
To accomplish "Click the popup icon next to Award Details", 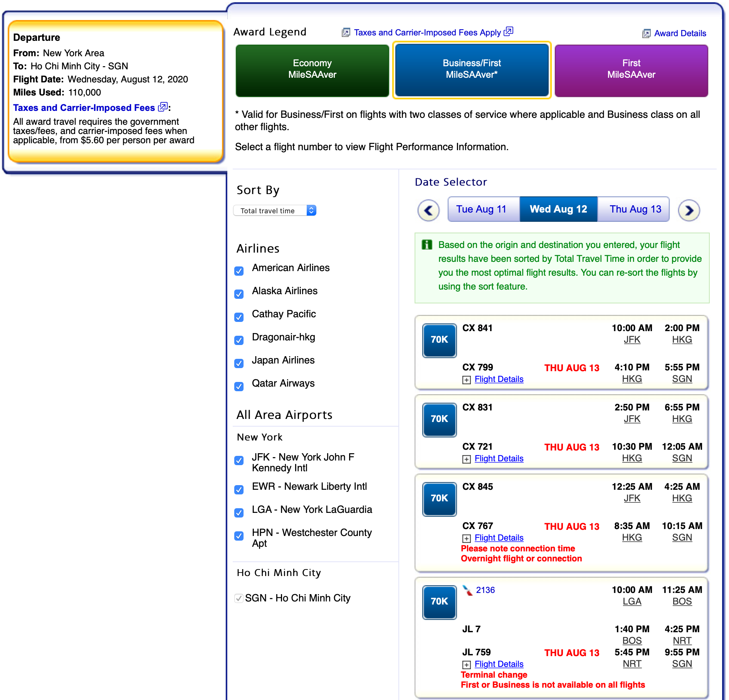I will pos(646,33).
